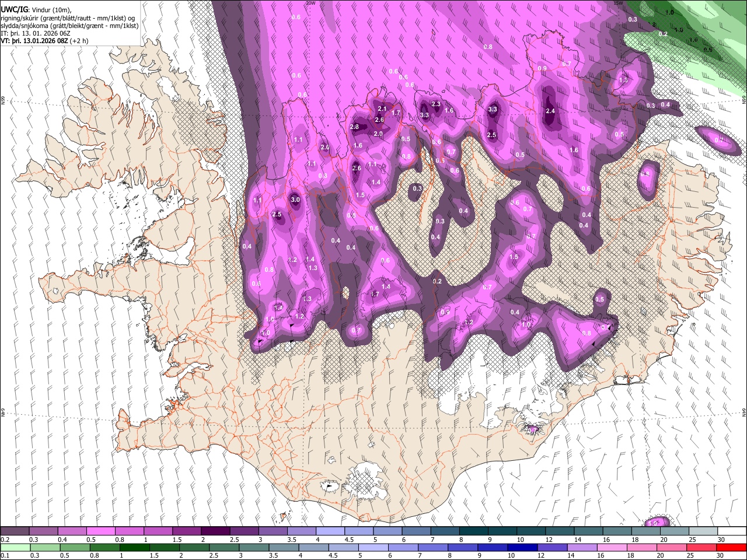This screenshot has width=747, height=560.
Task: Click the 2.1 precipitation value on the map
Action: pos(382,108)
